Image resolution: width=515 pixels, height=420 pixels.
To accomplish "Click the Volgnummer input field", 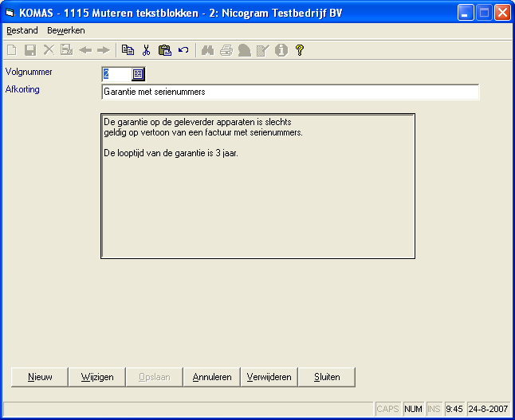I will [116, 74].
